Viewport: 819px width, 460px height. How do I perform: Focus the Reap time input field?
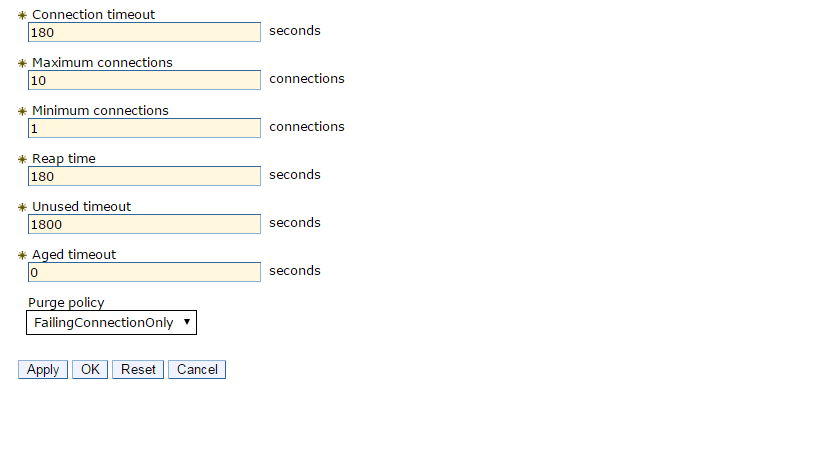coord(144,176)
